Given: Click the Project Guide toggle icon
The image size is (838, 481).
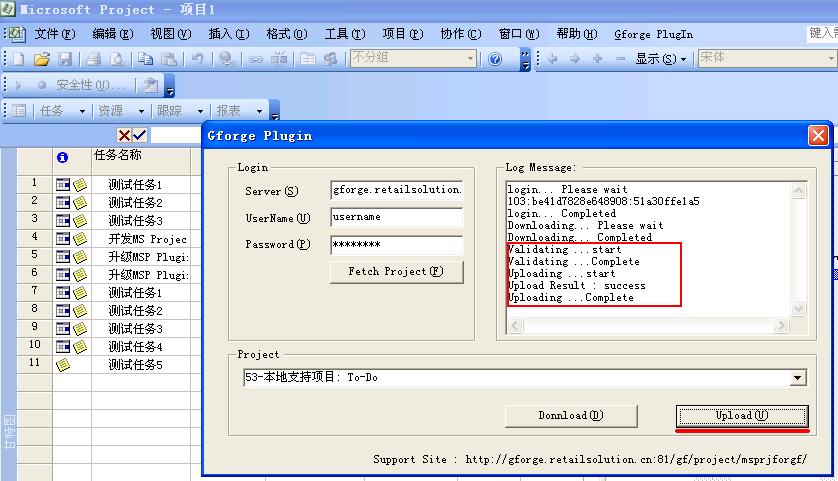Looking at the screenshot, I should point(19,111).
